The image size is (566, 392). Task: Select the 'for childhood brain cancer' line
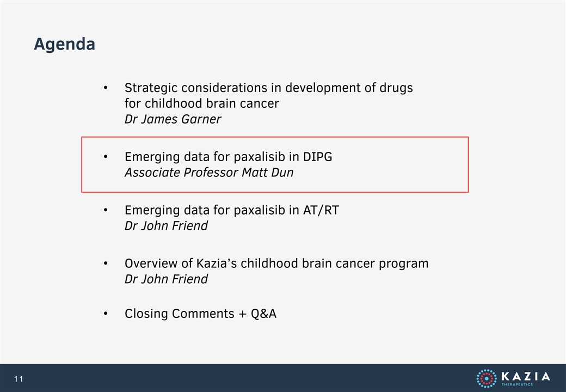coord(202,103)
